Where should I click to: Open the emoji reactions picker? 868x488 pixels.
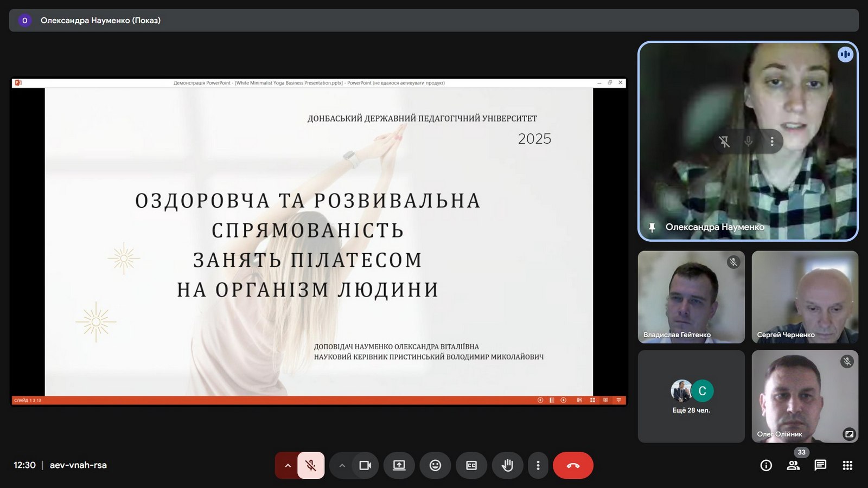click(x=435, y=465)
